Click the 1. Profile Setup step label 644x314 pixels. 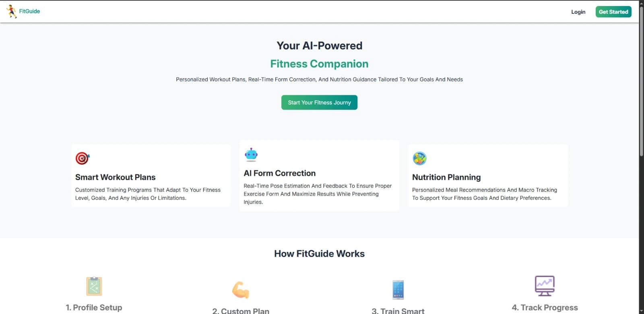tap(94, 308)
